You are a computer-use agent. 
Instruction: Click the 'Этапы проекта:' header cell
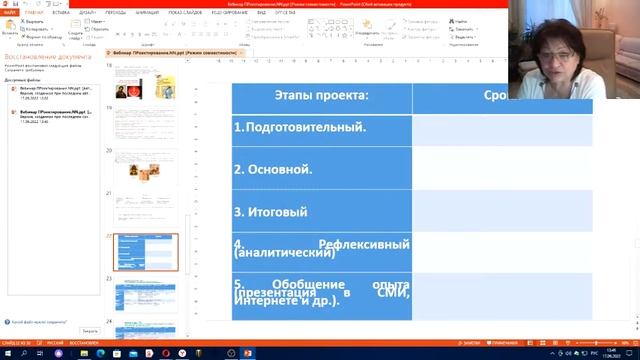point(322,98)
